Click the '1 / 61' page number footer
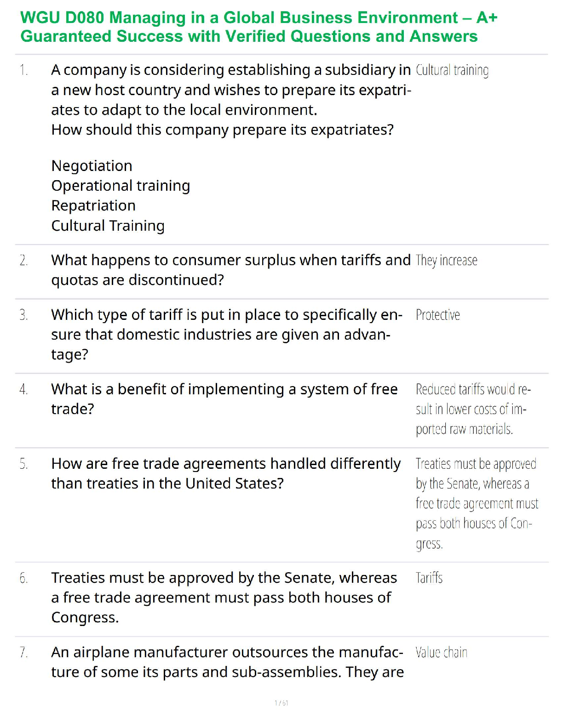Image resolution: width=563 pixels, height=728 pixels. [x=281, y=703]
